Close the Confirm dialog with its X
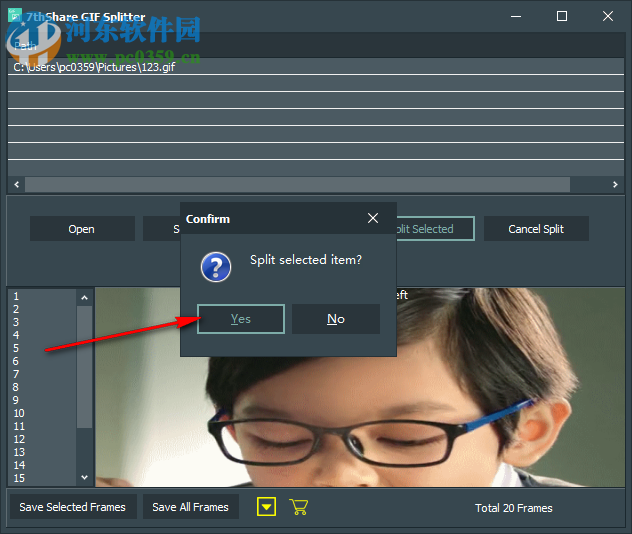The width and height of the screenshot is (632, 534). (373, 218)
